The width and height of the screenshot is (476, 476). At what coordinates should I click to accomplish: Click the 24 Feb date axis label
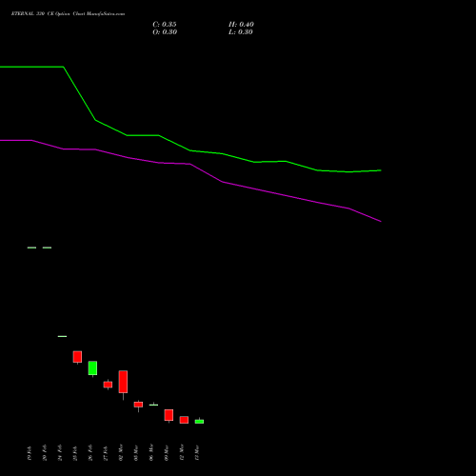[x=60, y=453]
